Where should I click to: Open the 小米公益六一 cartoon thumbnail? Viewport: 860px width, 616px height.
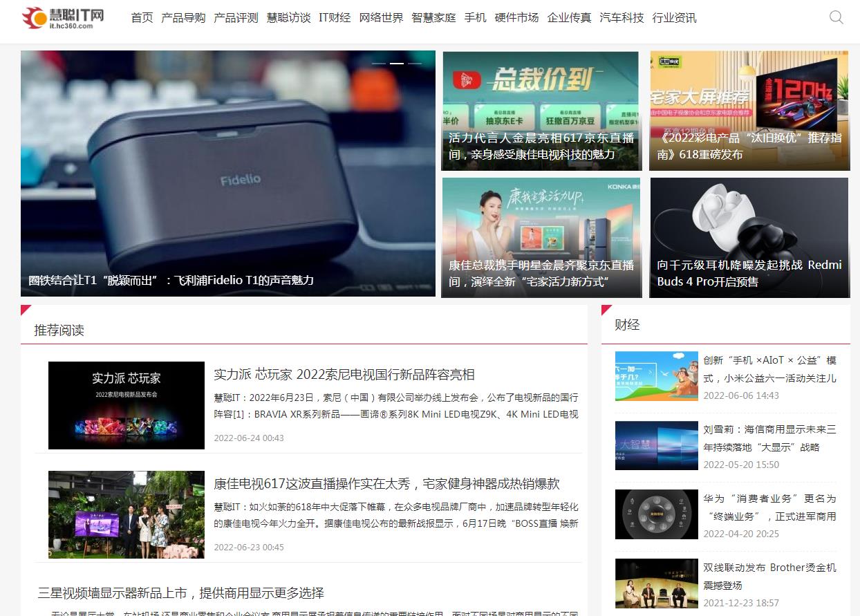(657, 376)
